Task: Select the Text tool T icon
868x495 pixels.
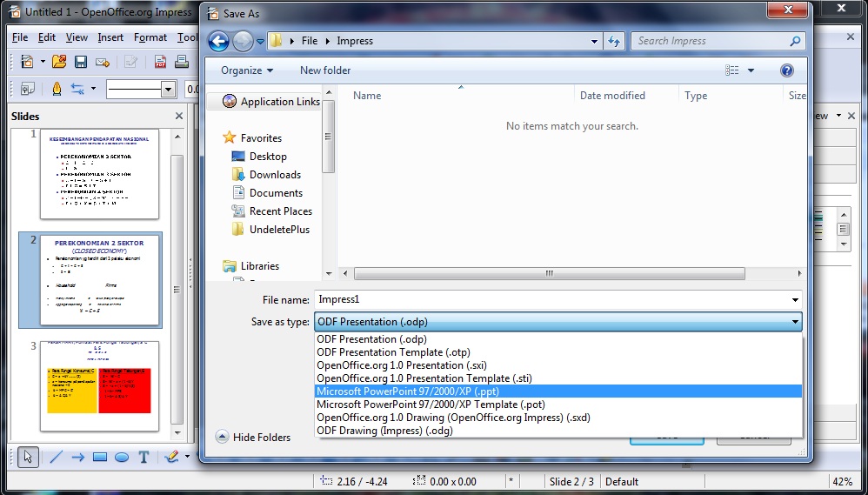Action: coord(144,458)
